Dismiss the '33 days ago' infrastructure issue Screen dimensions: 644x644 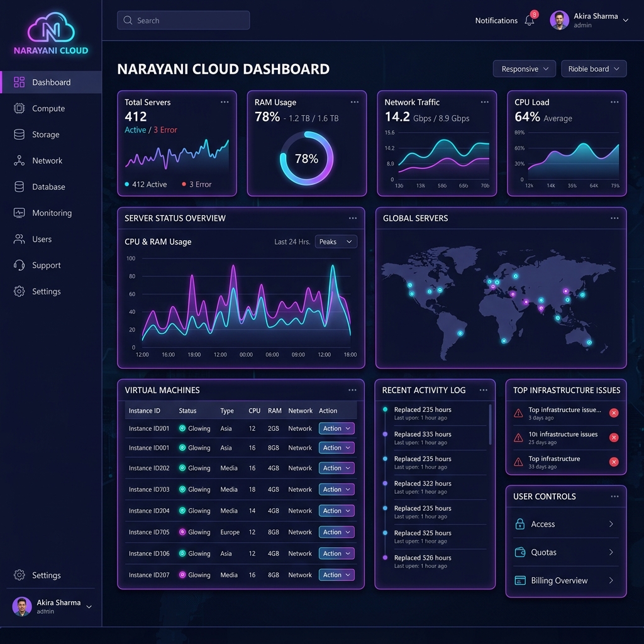pos(614,462)
